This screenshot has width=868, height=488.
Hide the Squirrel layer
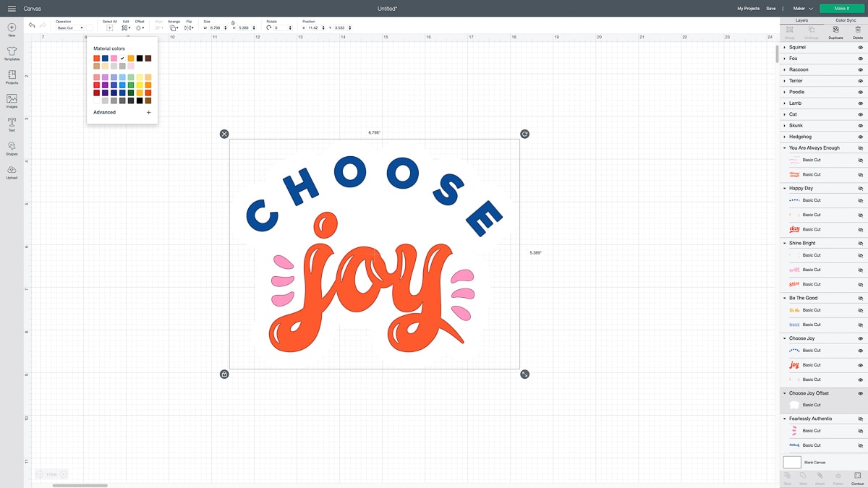pos(860,48)
